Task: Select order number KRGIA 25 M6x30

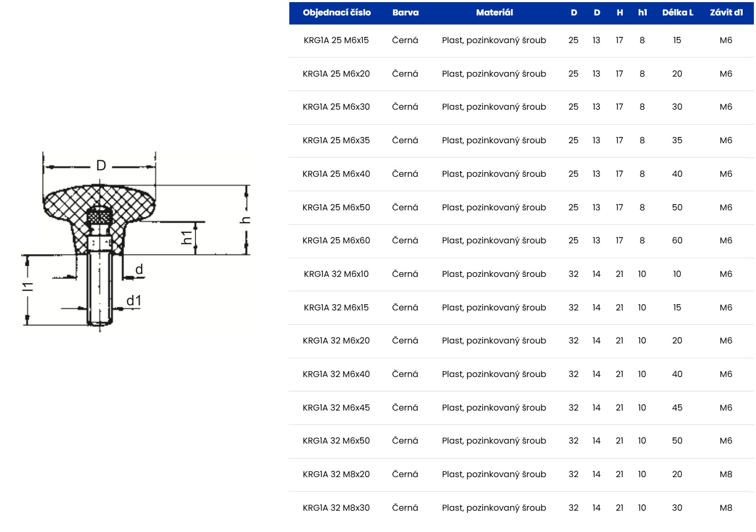Action: pyautogui.click(x=336, y=107)
